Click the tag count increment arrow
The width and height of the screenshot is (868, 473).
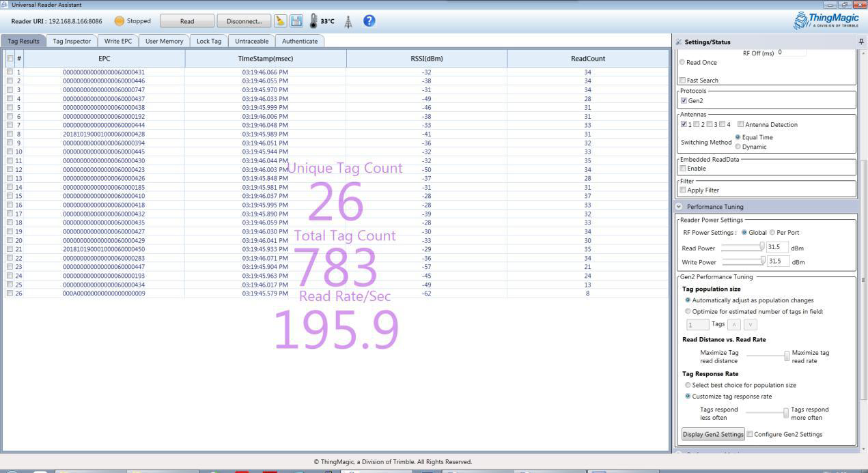(x=733, y=325)
